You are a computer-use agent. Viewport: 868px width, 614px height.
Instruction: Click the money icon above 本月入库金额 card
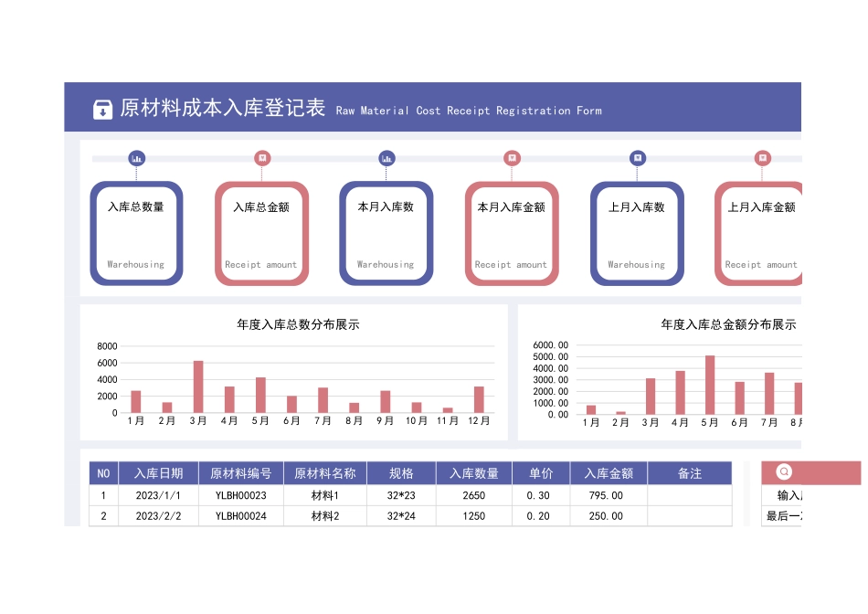[x=512, y=158]
